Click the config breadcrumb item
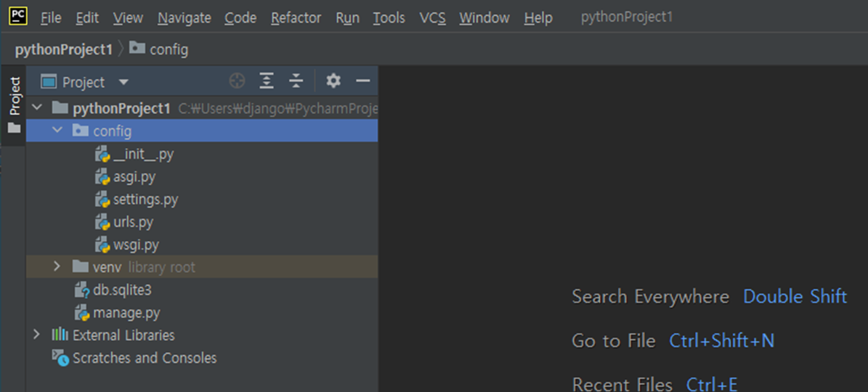Image resolution: width=868 pixels, height=392 pixels. click(159, 49)
